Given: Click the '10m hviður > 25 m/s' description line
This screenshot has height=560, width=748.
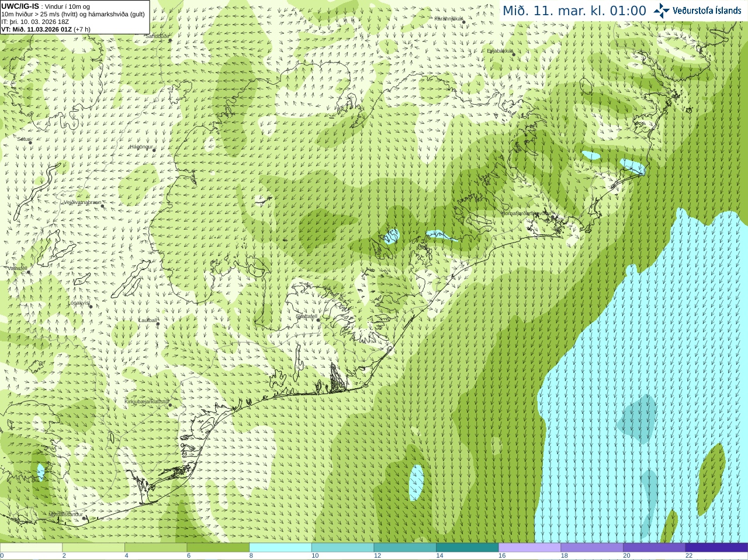Looking at the screenshot, I should pyautogui.click(x=73, y=14).
